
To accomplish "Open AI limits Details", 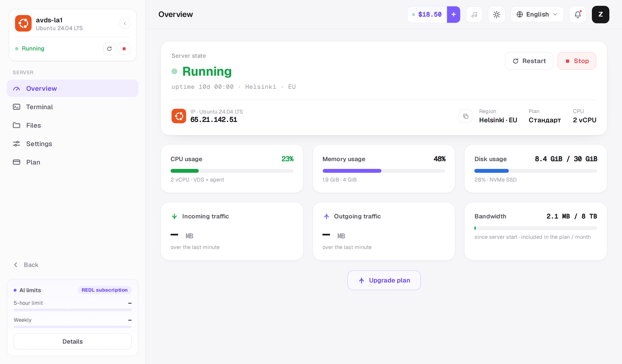I will point(73,342).
